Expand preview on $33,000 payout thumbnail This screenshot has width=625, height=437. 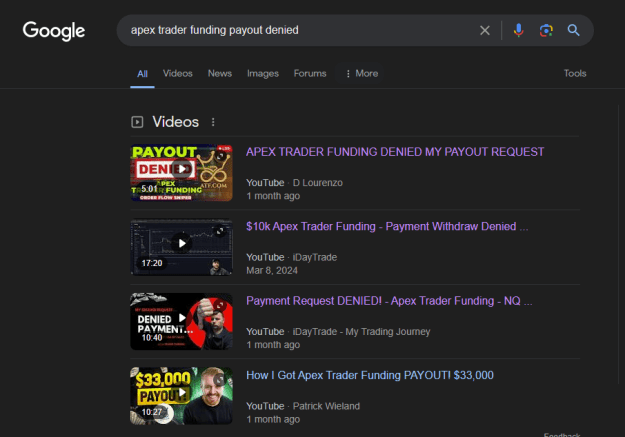(x=220, y=380)
